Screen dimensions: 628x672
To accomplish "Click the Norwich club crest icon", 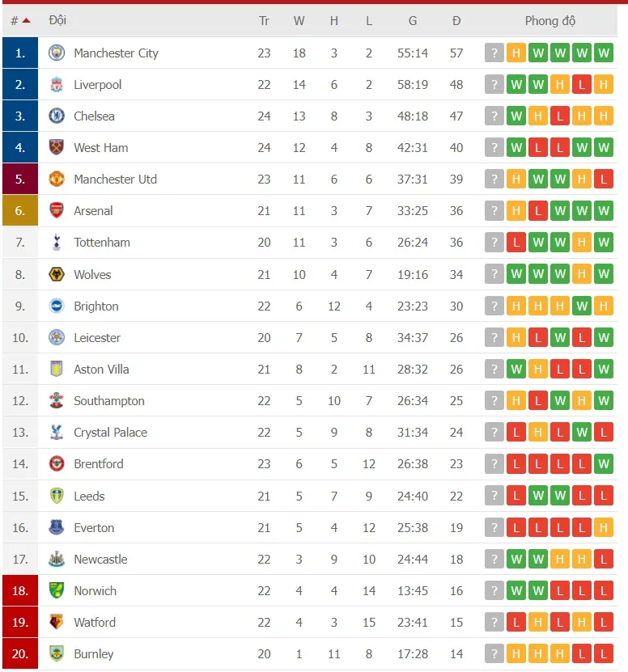I will coord(56,591).
